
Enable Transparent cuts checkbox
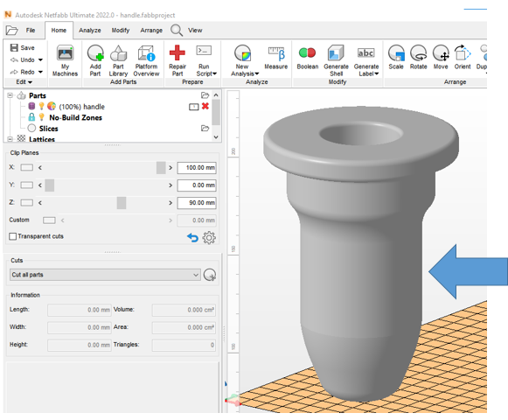pos(12,236)
